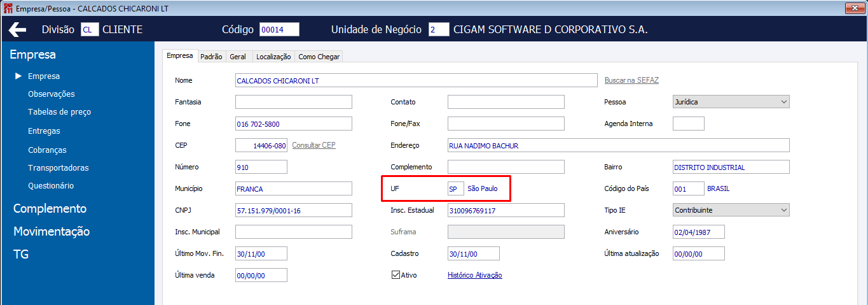The image size is (868, 305).
Task: Switch to the Como Chegar tab
Action: 319,57
